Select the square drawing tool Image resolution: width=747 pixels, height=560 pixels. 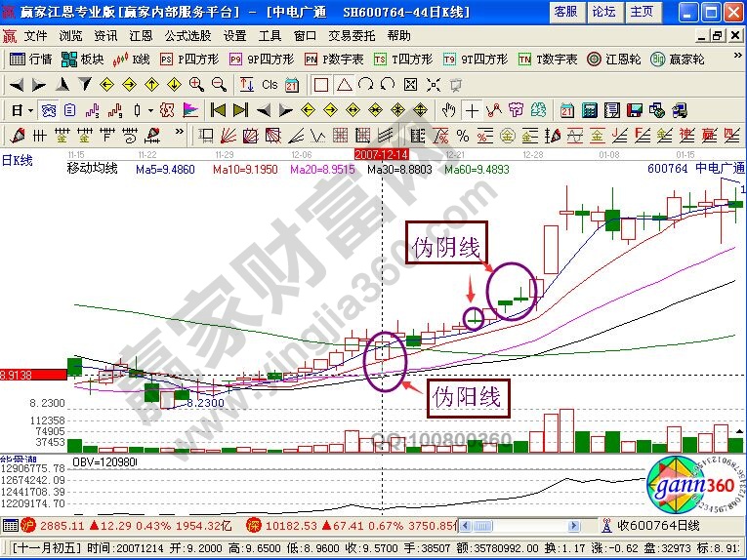point(321,85)
